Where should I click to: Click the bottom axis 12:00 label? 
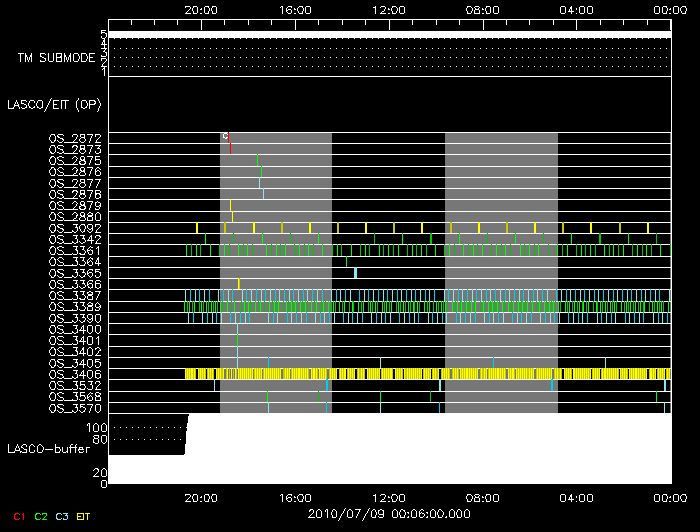(388, 498)
